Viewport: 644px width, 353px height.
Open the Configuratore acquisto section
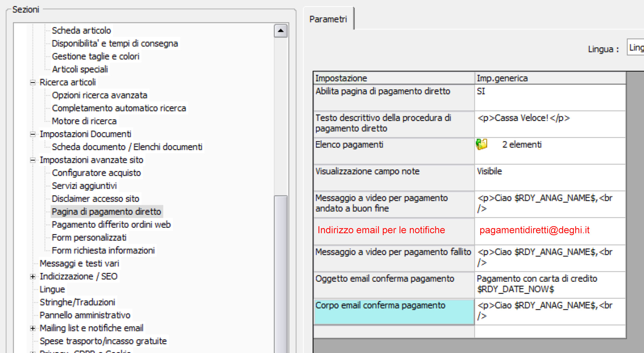pos(96,173)
